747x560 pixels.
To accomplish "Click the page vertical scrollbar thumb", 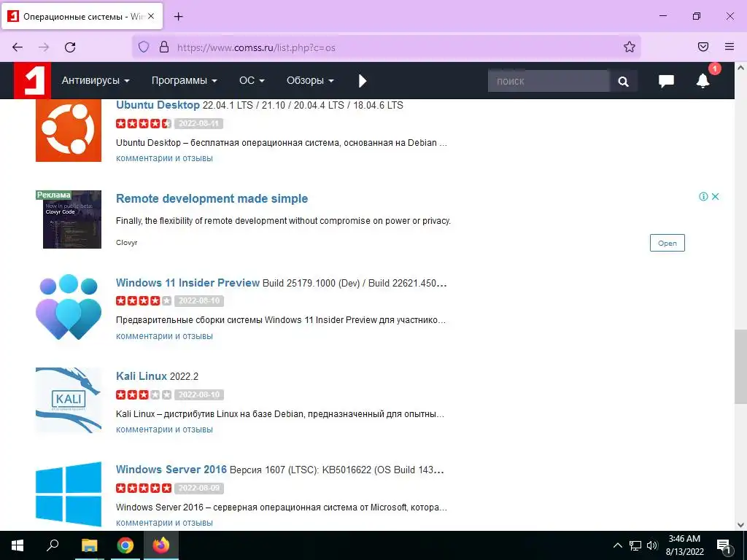I will pyautogui.click(x=740, y=366).
